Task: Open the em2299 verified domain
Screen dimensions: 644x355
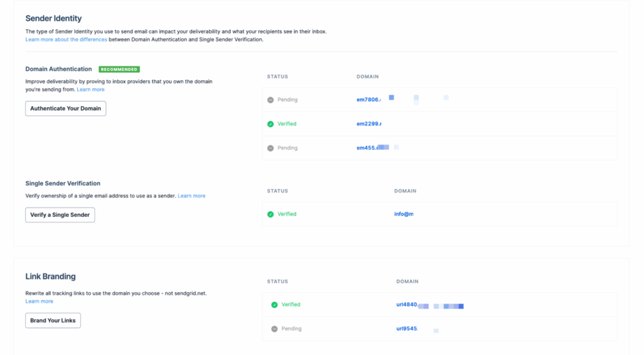Action: point(369,124)
